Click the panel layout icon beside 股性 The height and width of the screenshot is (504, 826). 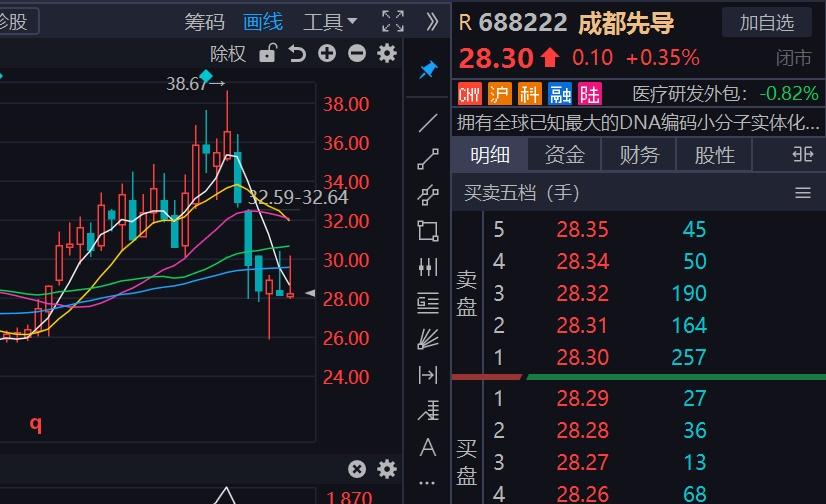[802, 154]
